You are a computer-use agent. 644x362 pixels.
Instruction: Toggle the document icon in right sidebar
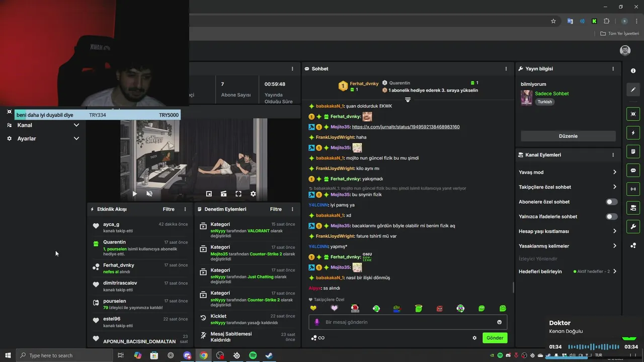pos(633,151)
